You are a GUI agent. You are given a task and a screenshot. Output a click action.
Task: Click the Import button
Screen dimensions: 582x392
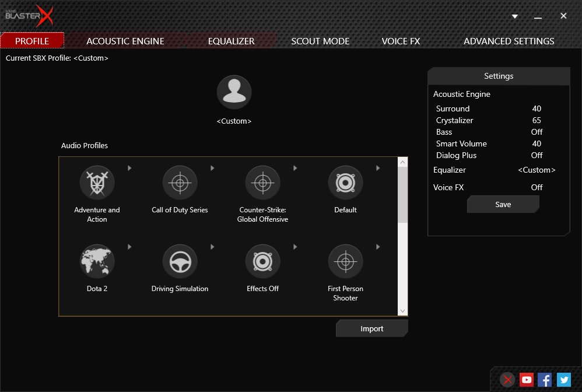pyautogui.click(x=372, y=328)
